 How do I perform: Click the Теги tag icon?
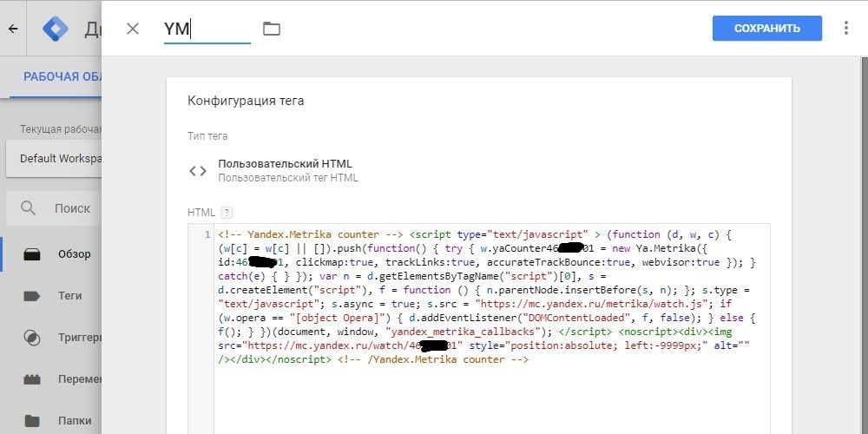[x=32, y=296]
